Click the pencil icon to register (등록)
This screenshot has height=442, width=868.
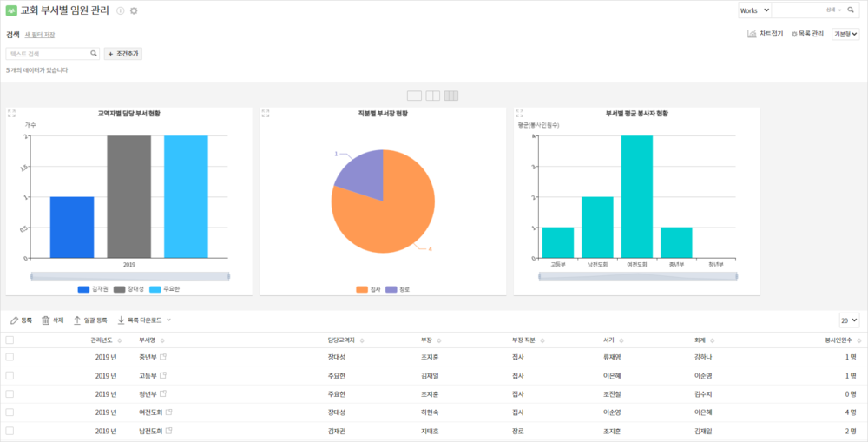tap(14, 320)
